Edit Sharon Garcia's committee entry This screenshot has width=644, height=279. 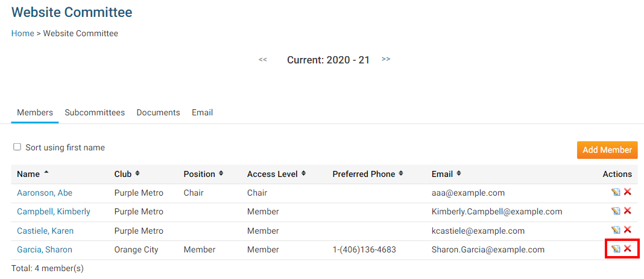coord(616,249)
